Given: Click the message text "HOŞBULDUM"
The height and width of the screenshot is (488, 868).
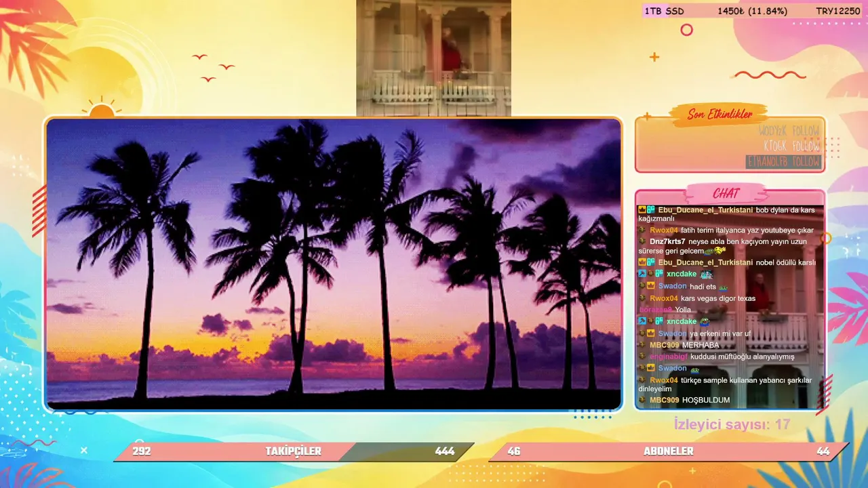Looking at the screenshot, I should tap(706, 400).
